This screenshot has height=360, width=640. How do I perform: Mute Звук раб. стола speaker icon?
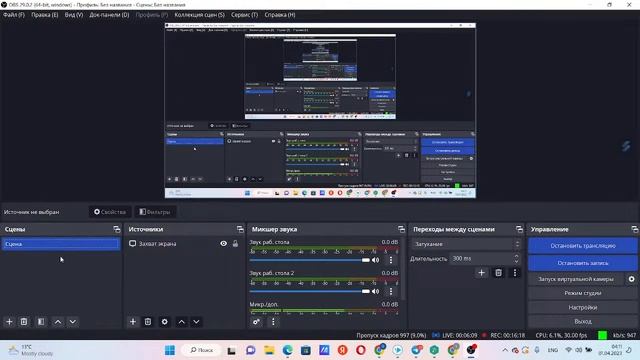pyautogui.click(x=376, y=260)
